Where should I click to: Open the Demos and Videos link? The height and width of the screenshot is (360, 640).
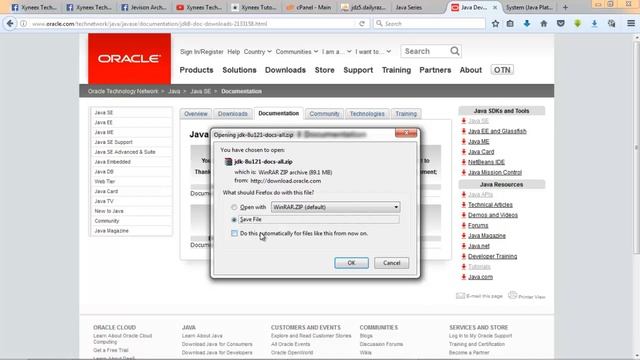(x=493, y=215)
